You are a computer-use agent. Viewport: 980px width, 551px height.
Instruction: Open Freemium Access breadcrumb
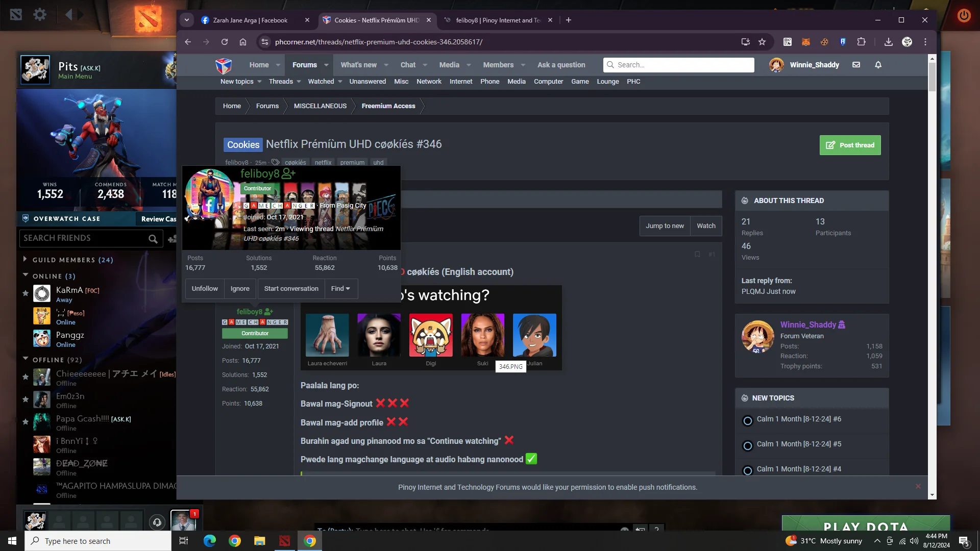pos(388,106)
